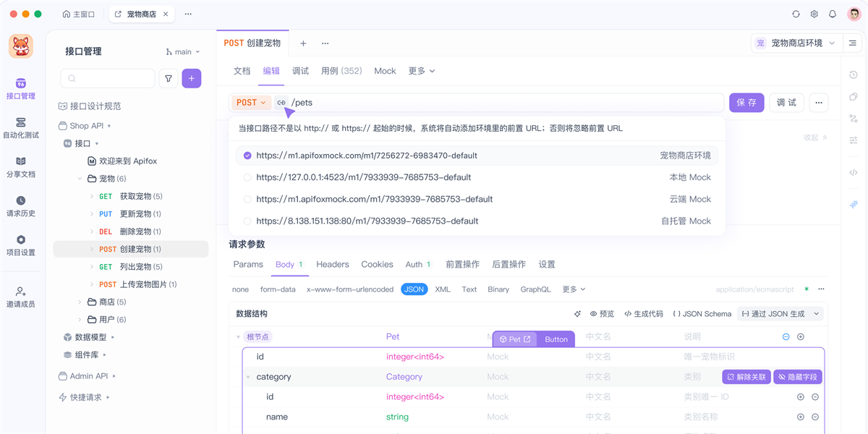This screenshot has height=434, width=868.
Task: Select x-www-form-urlencoded body type
Action: coord(349,289)
